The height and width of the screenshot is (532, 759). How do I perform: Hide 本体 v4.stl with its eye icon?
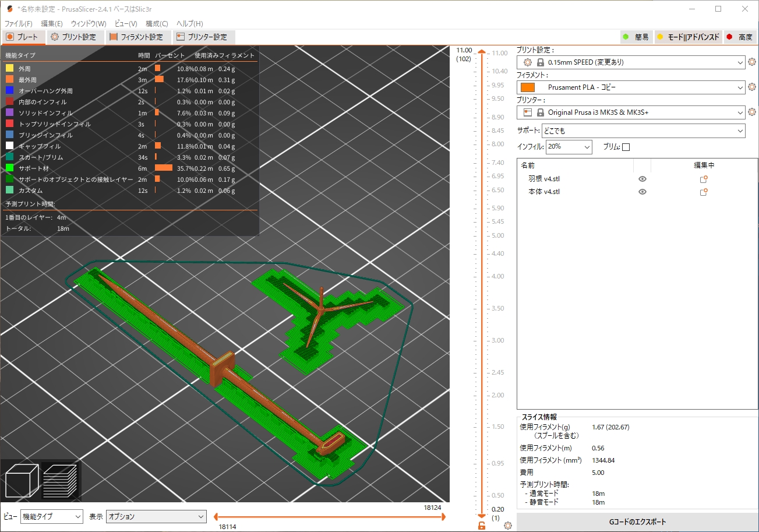point(642,192)
